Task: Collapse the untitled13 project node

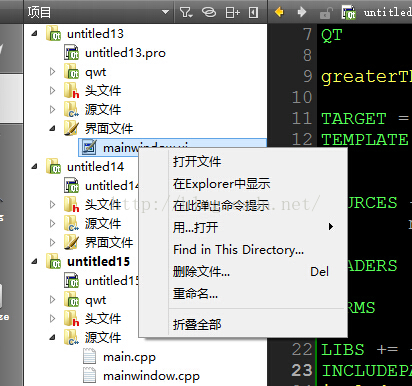Action: point(34,33)
